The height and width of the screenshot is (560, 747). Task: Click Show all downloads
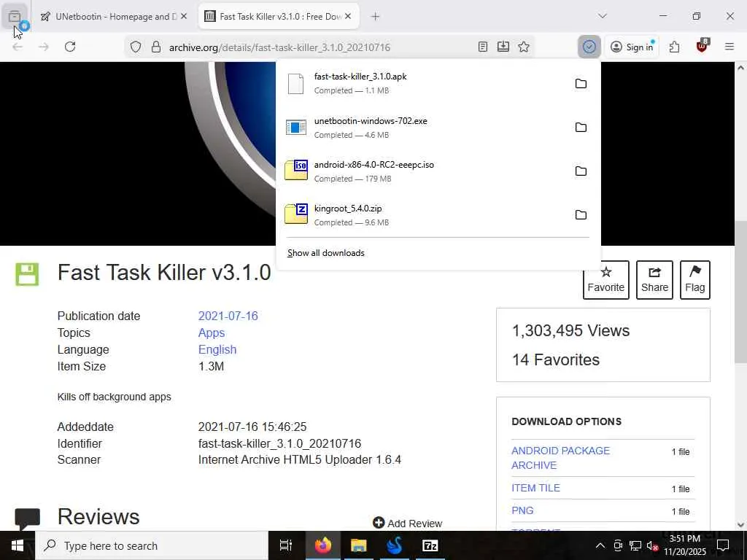tap(326, 253)
